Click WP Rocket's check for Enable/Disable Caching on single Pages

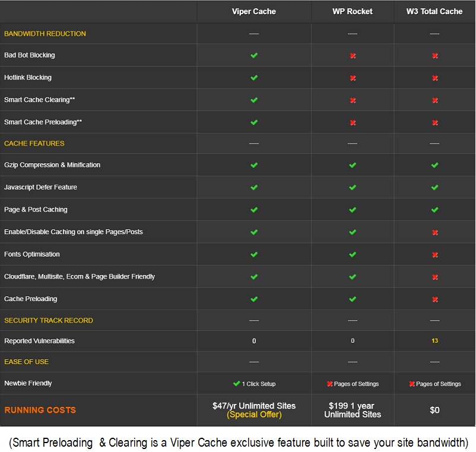click(x=353, y=232)
